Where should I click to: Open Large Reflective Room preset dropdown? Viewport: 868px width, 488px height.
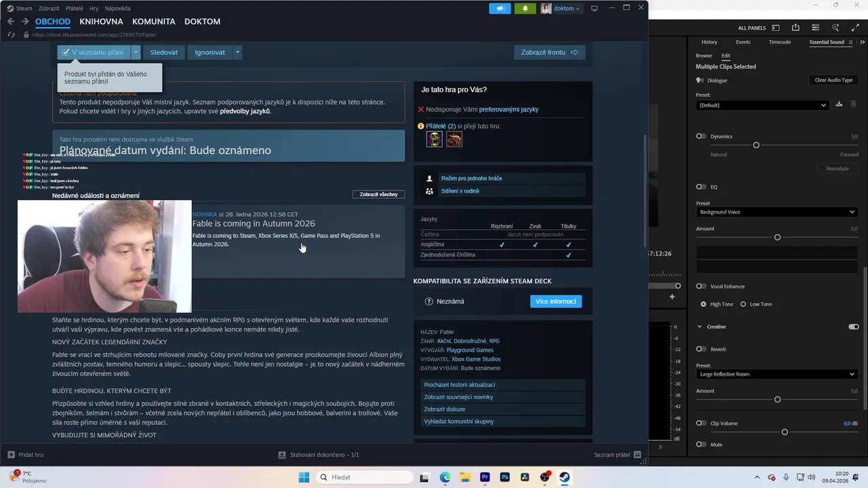777,374
